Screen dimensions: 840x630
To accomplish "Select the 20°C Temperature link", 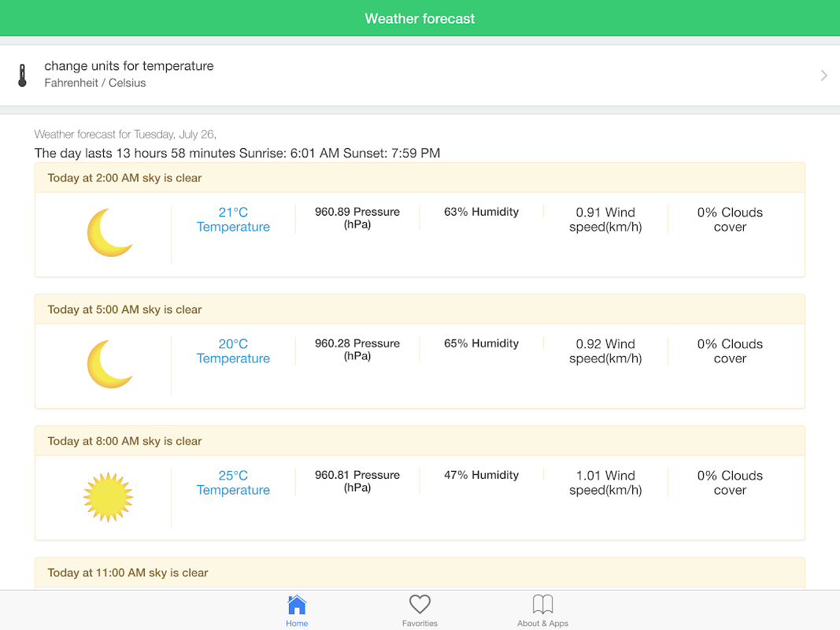I will (x=233, y=351).
